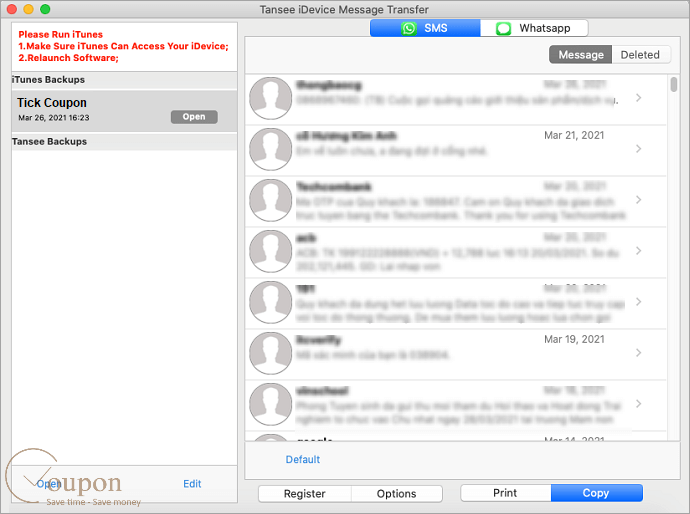690x514 pixels.
Task: Click the Print button
Action: tap(505, 493)
